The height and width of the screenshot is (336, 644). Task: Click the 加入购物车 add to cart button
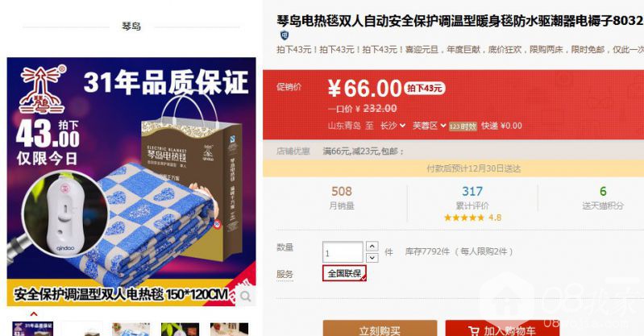[502, 329]
